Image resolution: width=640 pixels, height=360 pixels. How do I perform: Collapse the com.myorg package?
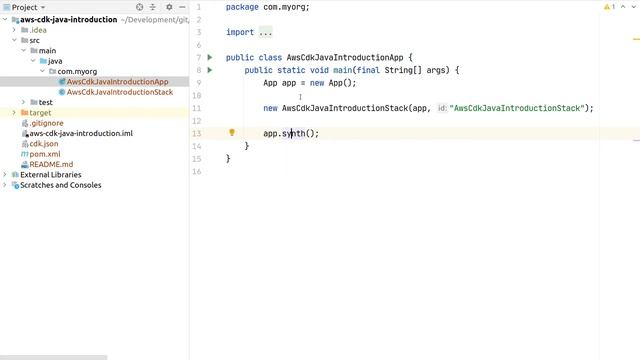[x=42, y=71]
